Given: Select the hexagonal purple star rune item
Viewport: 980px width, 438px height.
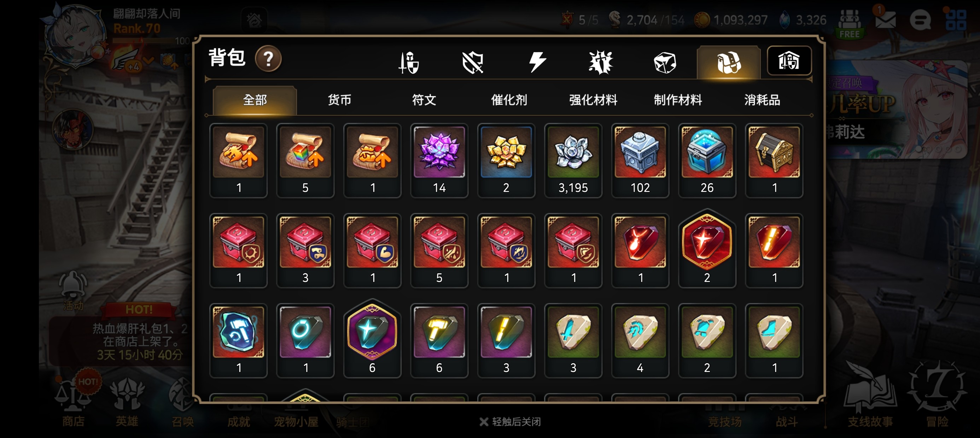Looking at the screenshot, I should [x=372, y=338].
